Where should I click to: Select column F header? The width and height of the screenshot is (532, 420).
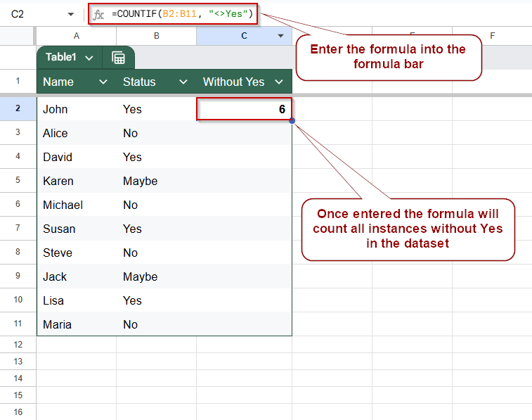click(492, 36)
